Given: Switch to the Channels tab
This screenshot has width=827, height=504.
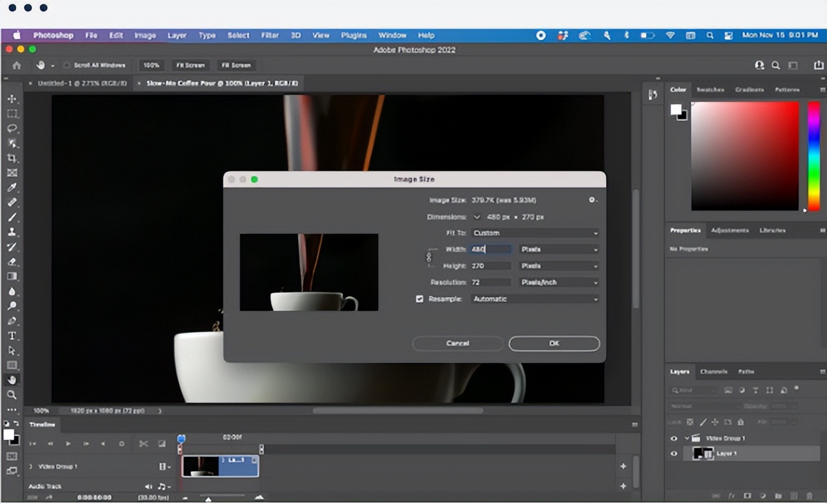Looking at the screenshot, I should [713, 371].
